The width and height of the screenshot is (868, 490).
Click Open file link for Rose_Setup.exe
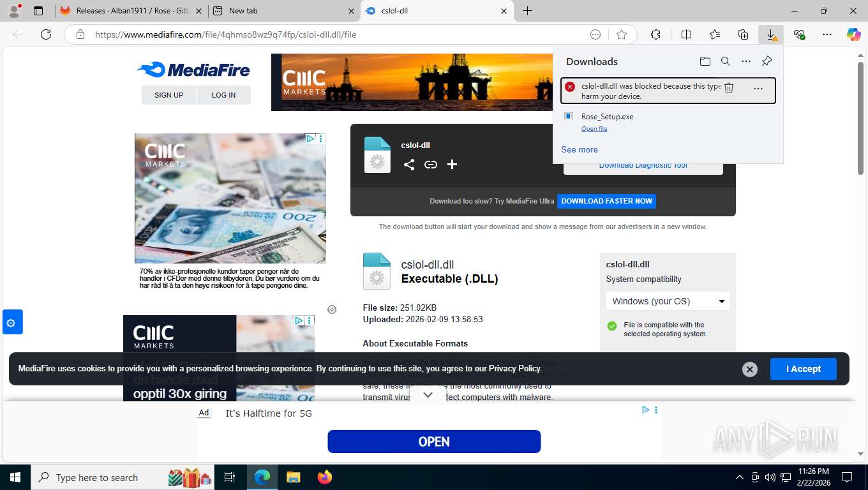(x=594, y=129)
